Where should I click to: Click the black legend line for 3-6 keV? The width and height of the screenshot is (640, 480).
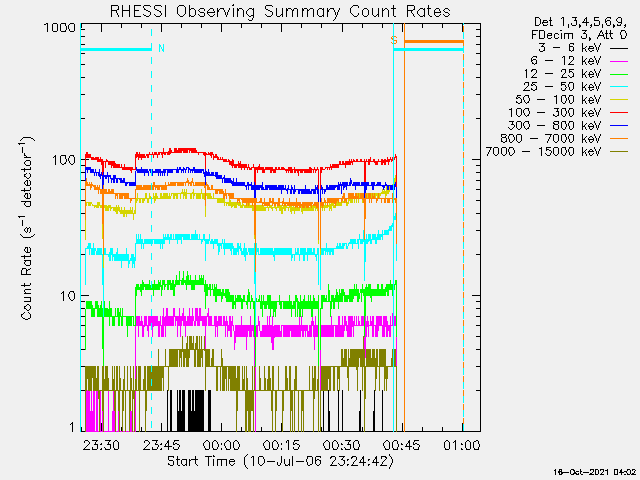[619, 48]
